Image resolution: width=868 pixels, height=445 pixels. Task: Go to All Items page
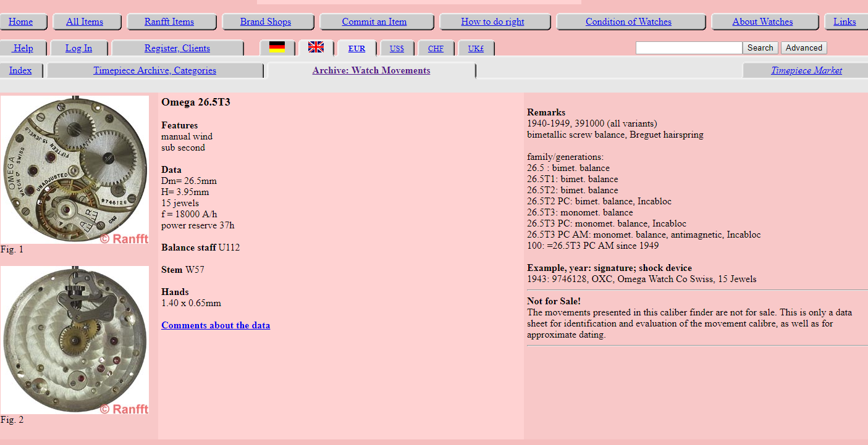point(85,22)
